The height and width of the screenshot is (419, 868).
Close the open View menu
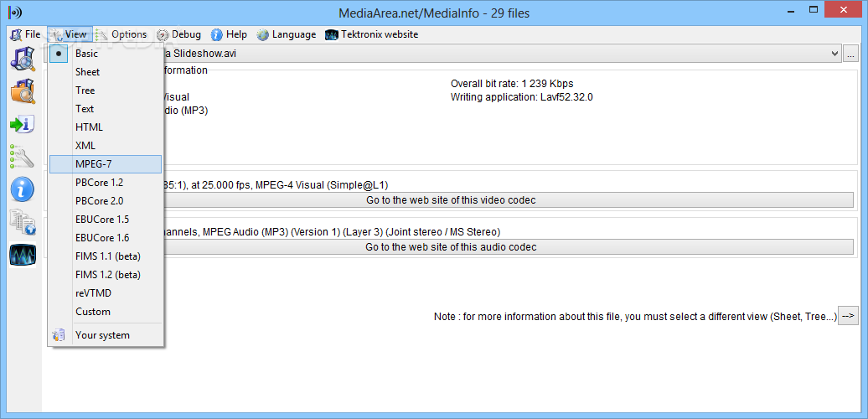click(x=70, y=34)
